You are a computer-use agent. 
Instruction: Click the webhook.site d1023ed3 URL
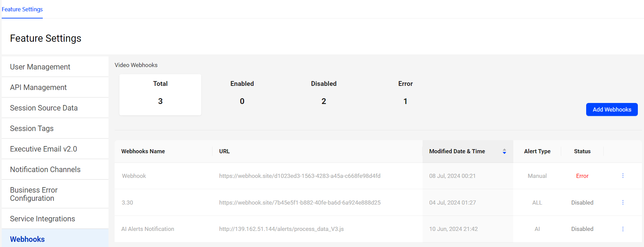[x=299, y=176]
